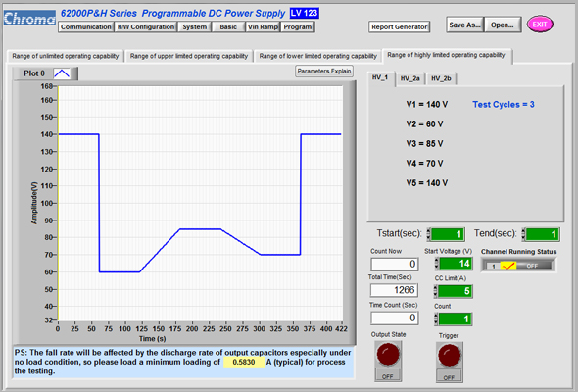Open the H/W Configuration menu

click(x=146, y=26)
